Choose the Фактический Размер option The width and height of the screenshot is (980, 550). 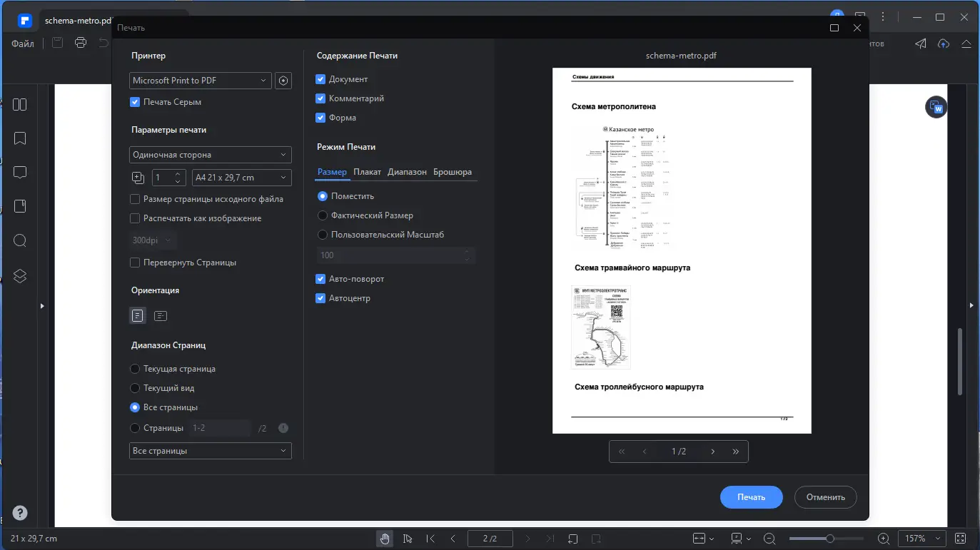point(323,215)
